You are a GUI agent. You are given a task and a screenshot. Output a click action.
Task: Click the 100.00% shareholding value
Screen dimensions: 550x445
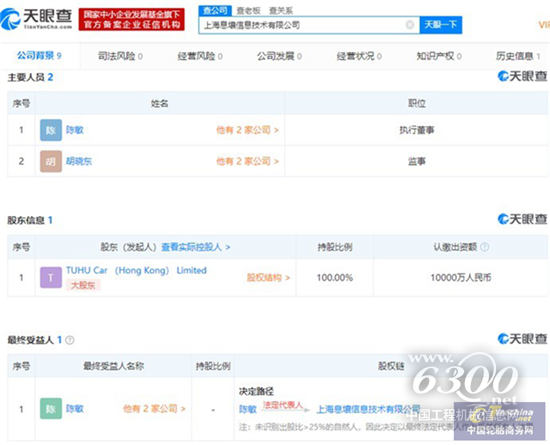point(335,278)
